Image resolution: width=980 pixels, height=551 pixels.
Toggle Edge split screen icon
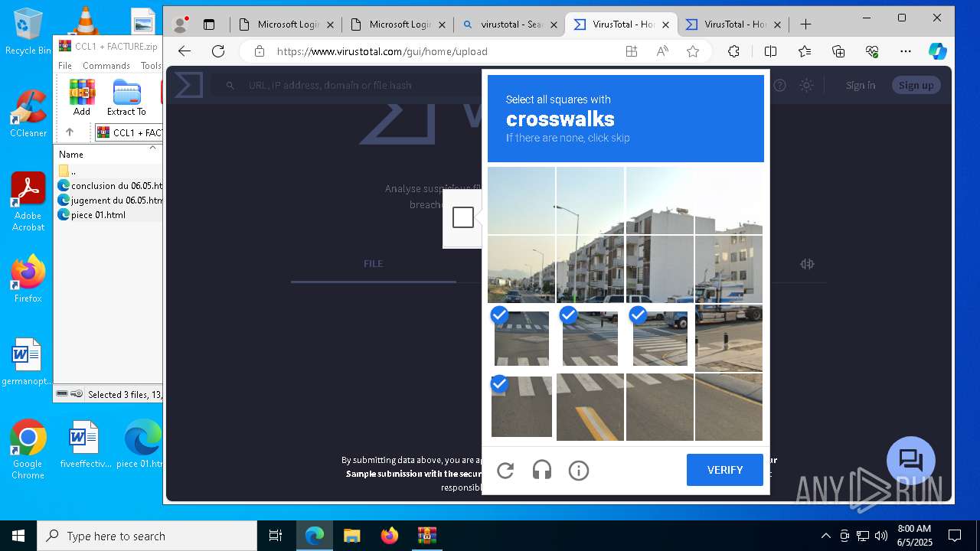coord(770,51)
